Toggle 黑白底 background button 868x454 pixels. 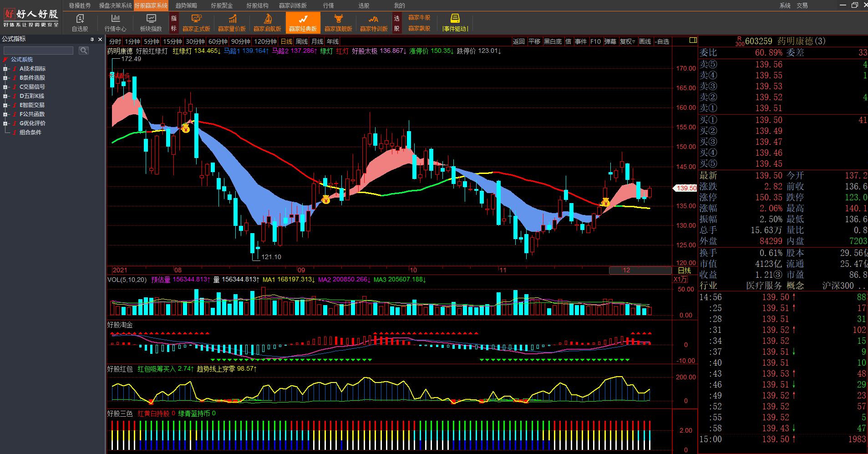tap(553, 41)
